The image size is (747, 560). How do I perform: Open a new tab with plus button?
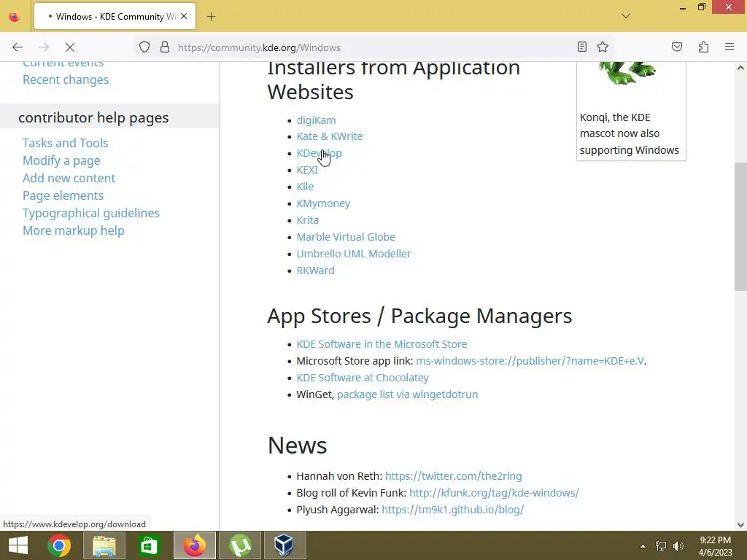point(212,17)
